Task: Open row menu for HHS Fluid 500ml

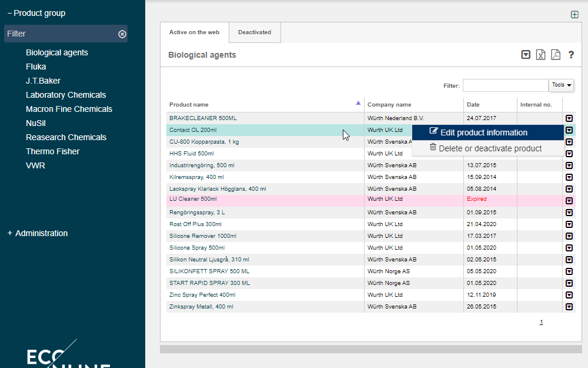Action: (x=569, y=154)
